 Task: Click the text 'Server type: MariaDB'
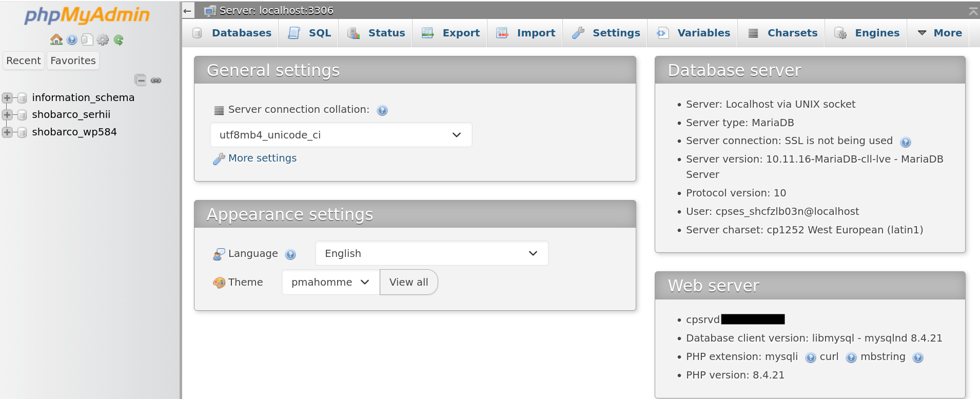pyautogui.click(x=740, y=123)
